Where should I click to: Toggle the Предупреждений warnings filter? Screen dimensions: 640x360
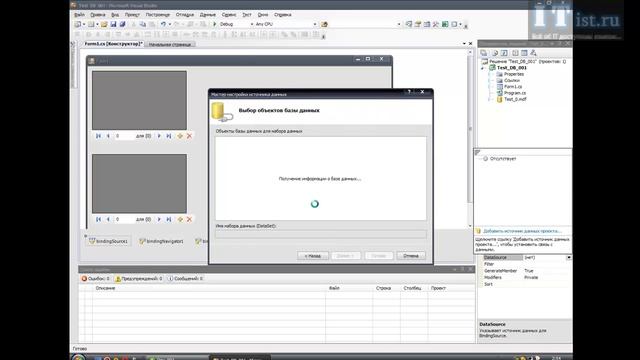139,278
